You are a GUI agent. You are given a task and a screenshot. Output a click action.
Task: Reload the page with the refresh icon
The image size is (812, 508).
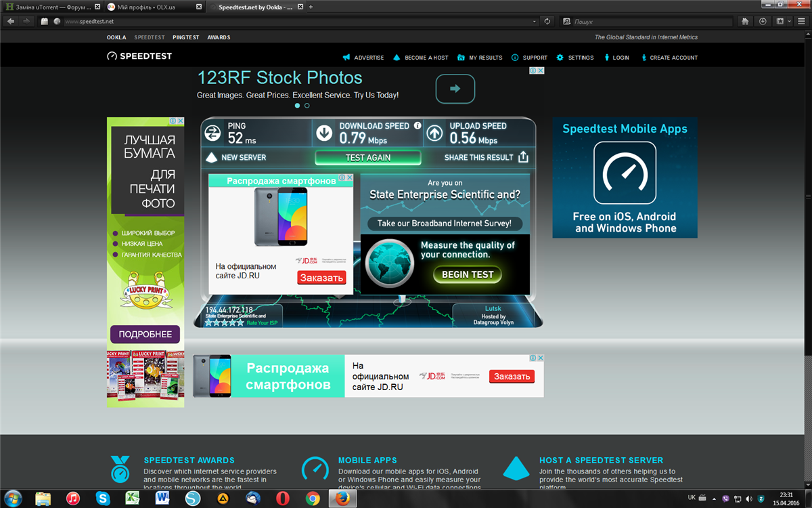pos(547,21)
